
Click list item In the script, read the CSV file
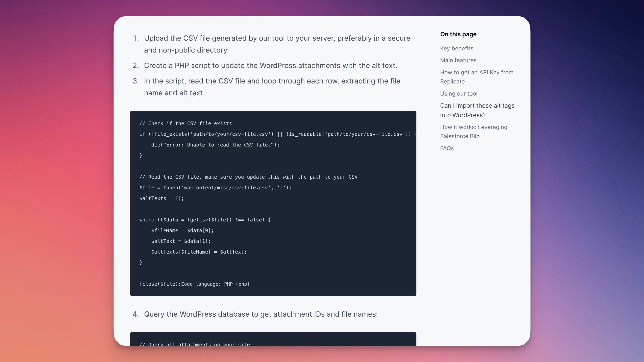[272, 87]
